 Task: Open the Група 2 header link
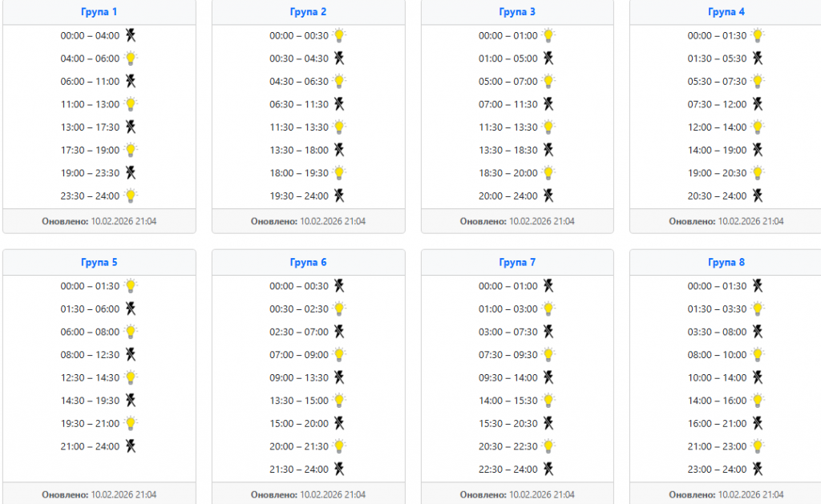[x=308, y=12]
